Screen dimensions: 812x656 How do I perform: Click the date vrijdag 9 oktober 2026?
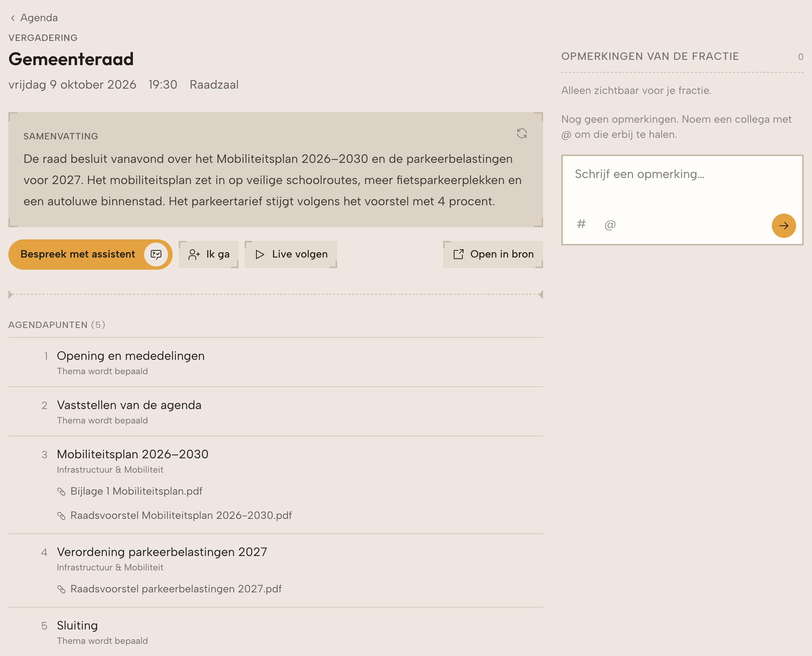(x=72, y=84)
